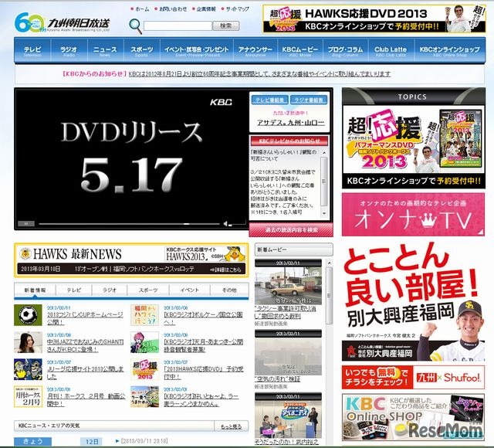Open 中洲JAZZ SHANTI article link
This screenshot has width=494, height=448.
click(85, 345)
